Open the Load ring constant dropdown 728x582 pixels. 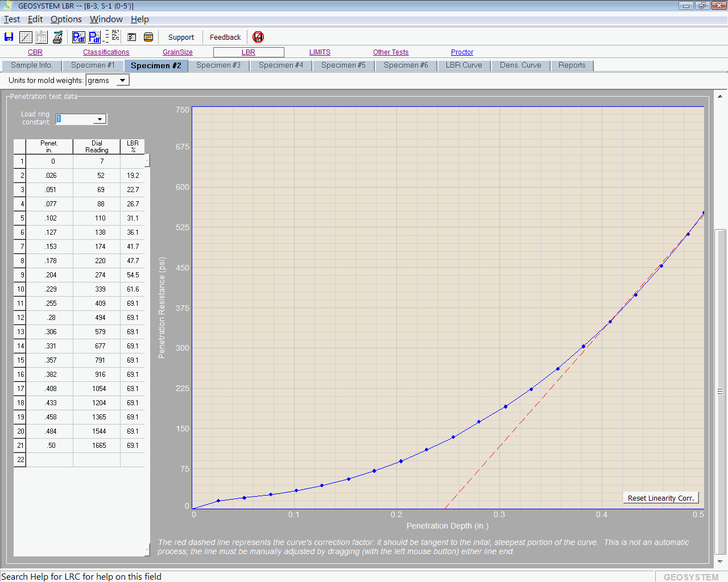click(x=100, y=119)
